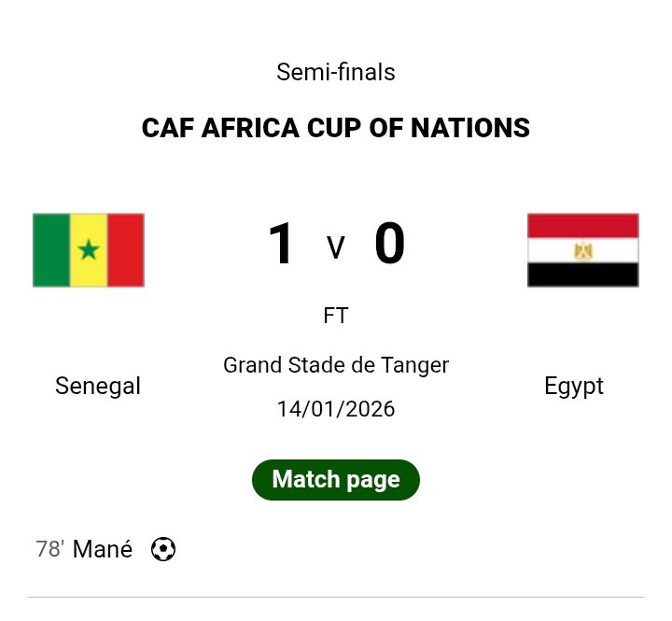This screenshot has height=621, width=672.
Task: Click the Egypt flag icon
Action: click(582, 250)
